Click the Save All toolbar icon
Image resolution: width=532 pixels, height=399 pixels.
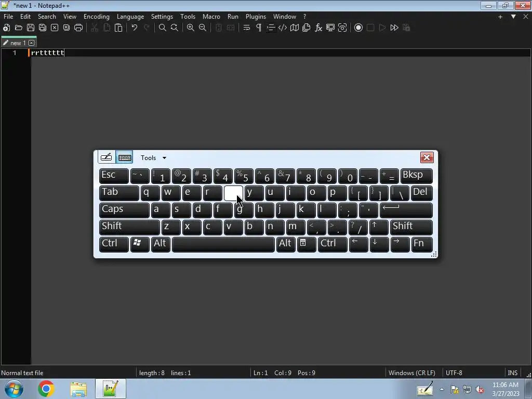pos(43,28)
